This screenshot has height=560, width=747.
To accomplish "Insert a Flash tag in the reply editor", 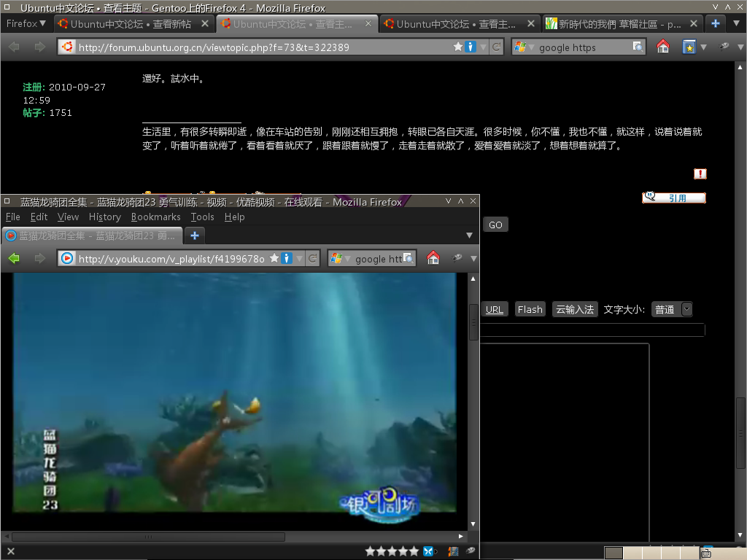I will tap(530, 309).
